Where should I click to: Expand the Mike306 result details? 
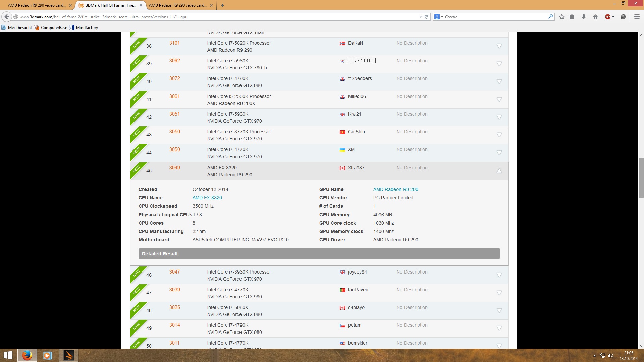[499, 99]
